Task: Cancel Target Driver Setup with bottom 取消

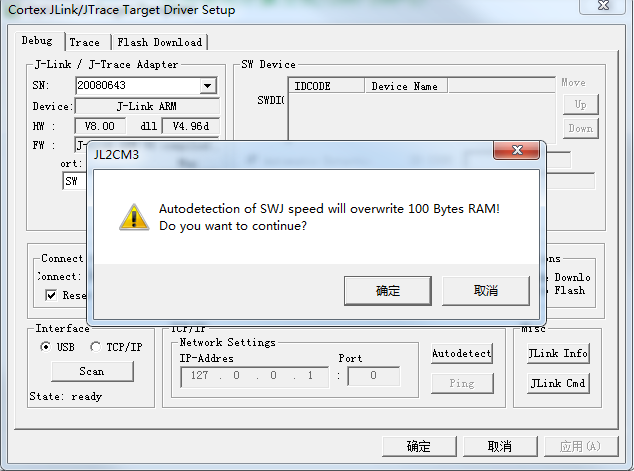Action: click(500, 446)
